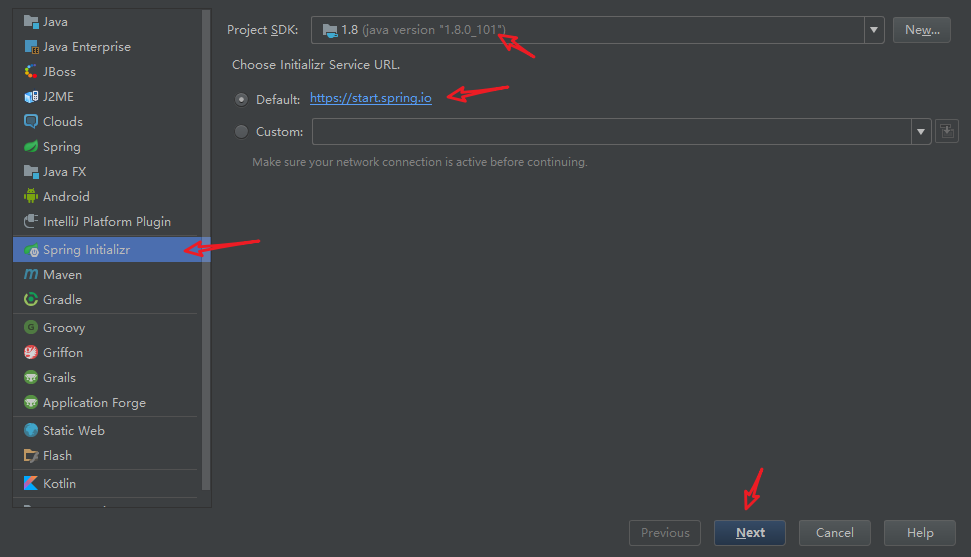Click the Grails icon
The width and height of the screenshot is (971, 557).
click(x=31, y=377)
